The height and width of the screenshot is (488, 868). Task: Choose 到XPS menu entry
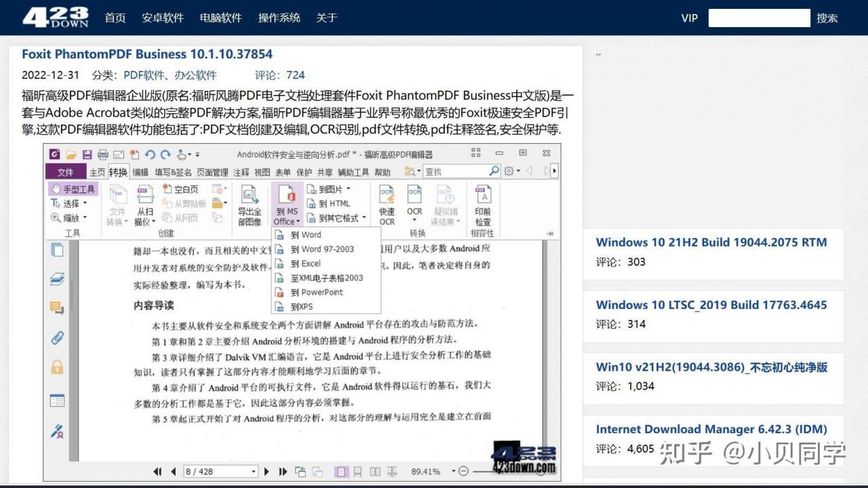(326, 306)
